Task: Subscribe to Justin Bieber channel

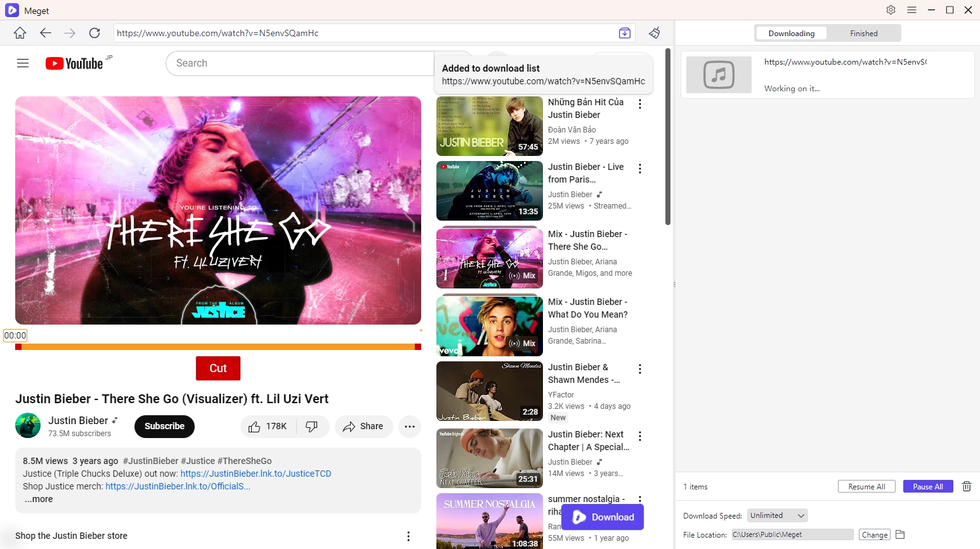Action: (164, 427)
